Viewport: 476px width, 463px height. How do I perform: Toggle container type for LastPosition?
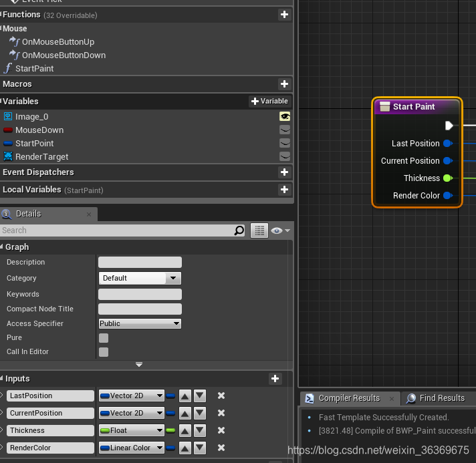click(170, 396)
